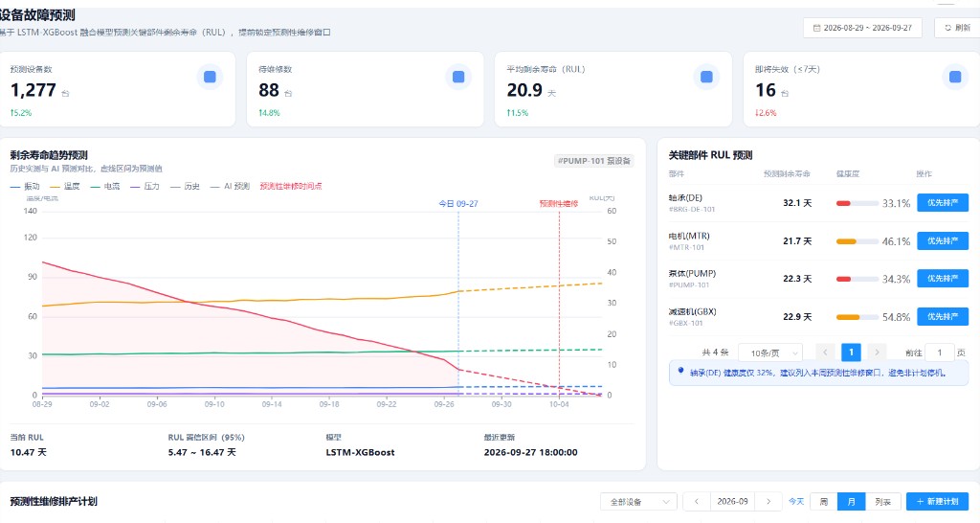Click the 共 4 条 total count text
This screenshot has height=523, width=980.
pyautogui.click(x=715, y=352)
